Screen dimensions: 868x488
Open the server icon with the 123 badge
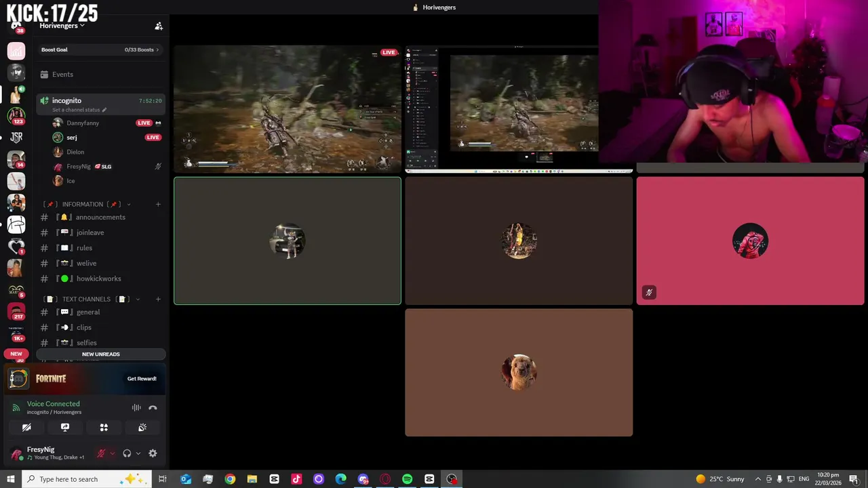16,116
